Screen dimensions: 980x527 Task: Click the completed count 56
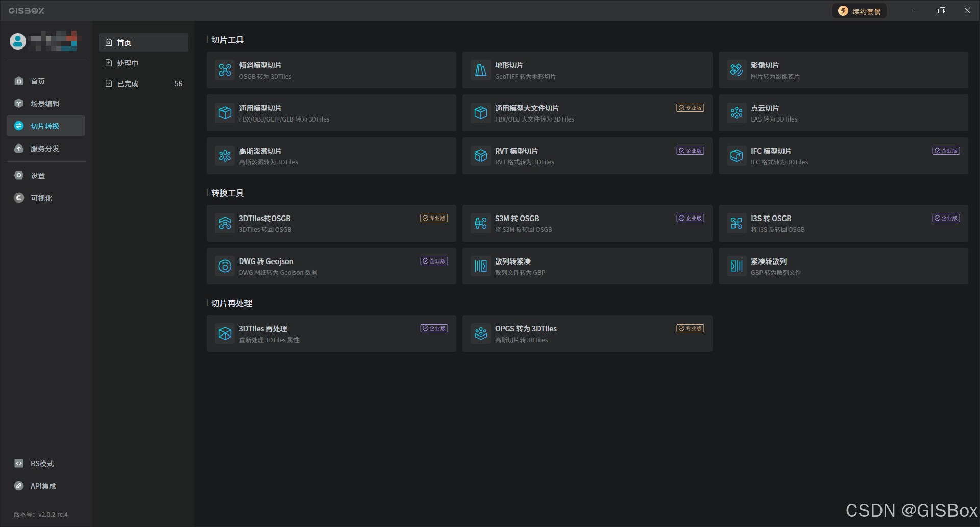tap(178, 83)
